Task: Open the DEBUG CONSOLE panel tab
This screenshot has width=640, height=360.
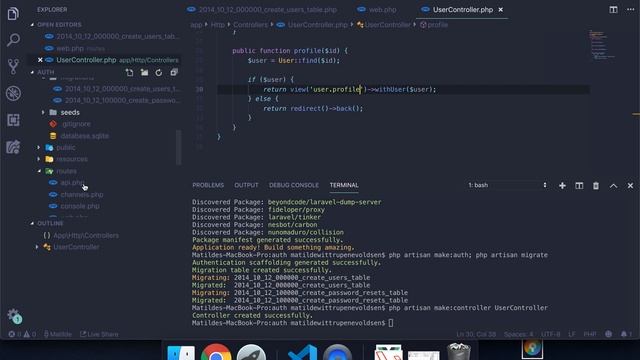Action: coord(293,185)
